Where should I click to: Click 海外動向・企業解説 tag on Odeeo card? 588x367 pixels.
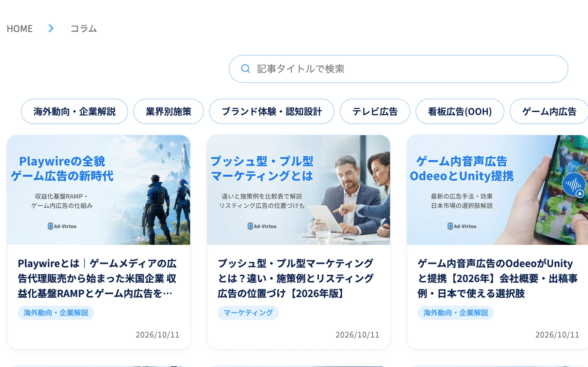pyautogui.click(x=456, y=313)
